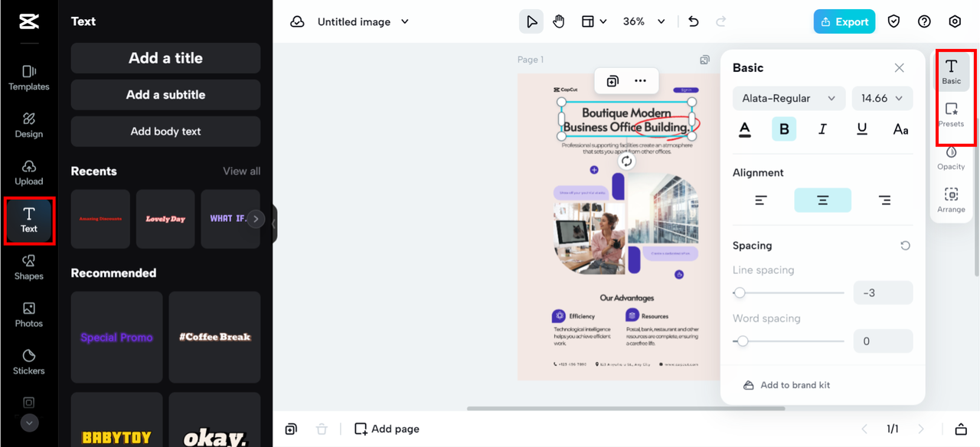Show next recent text styles arrow
This screenshot has height=447, width=980.
256,219
